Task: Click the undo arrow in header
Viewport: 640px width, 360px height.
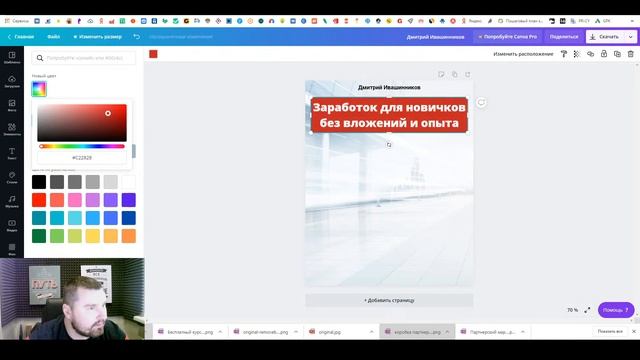Action: pyautogui.click(x=137, y=37)
